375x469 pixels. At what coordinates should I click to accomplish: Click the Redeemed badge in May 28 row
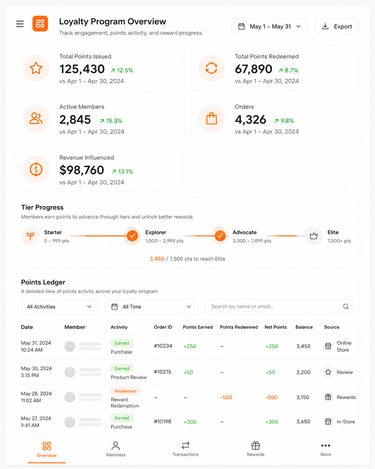click(x=125, y=391)
